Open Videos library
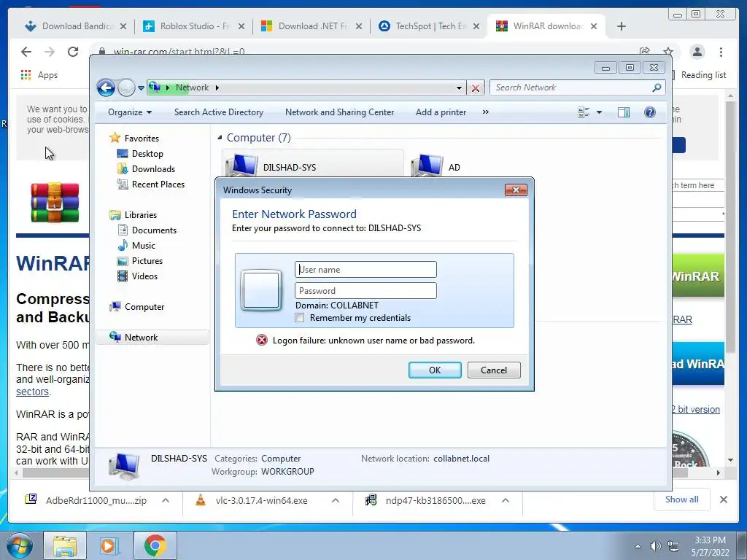Viewport: 747px width, 560px height. point(144,276)
